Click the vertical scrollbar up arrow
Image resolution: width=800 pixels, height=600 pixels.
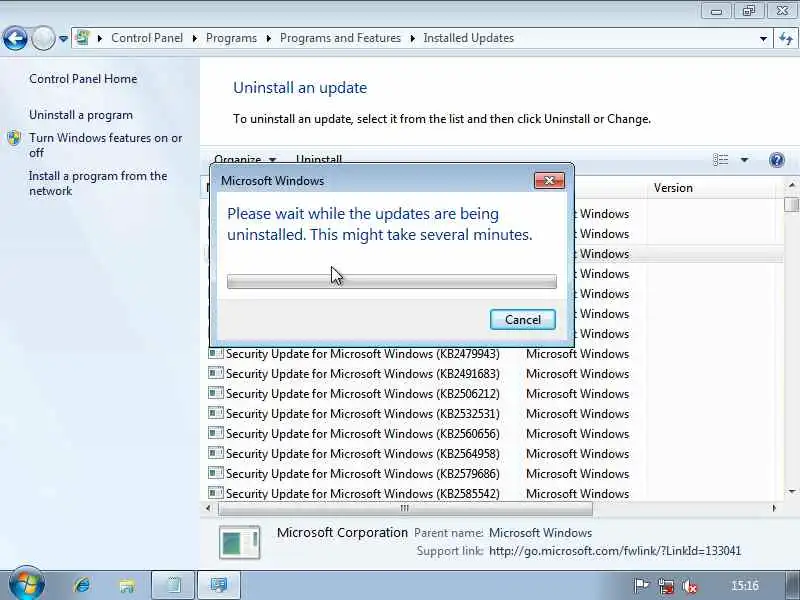coord(792,185)
